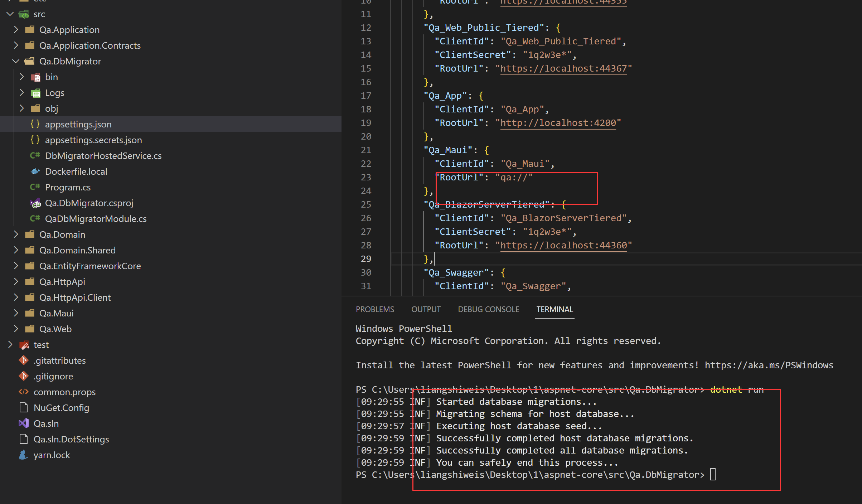Switch to the PROBLEMS tab

[x=375, y=309]
